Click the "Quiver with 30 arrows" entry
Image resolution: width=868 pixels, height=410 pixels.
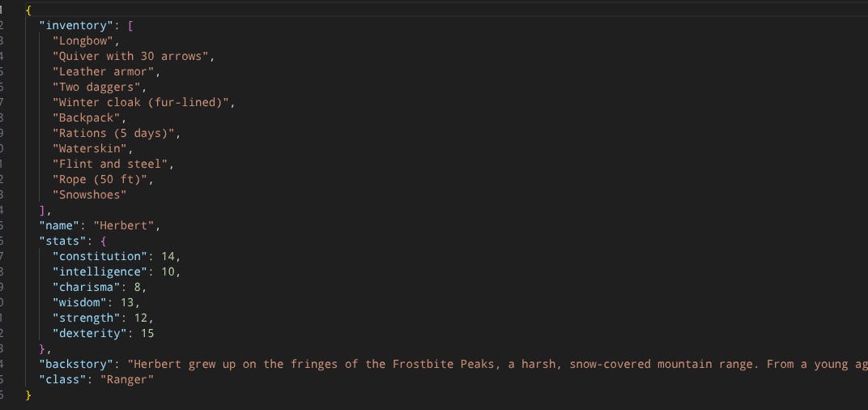point(130,56)
